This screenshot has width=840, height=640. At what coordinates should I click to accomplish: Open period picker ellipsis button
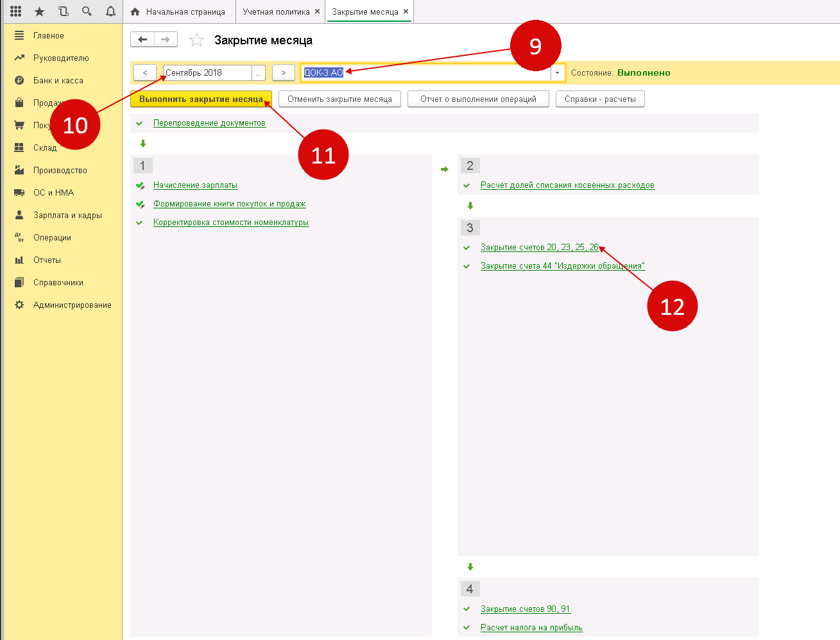[258, 73]
